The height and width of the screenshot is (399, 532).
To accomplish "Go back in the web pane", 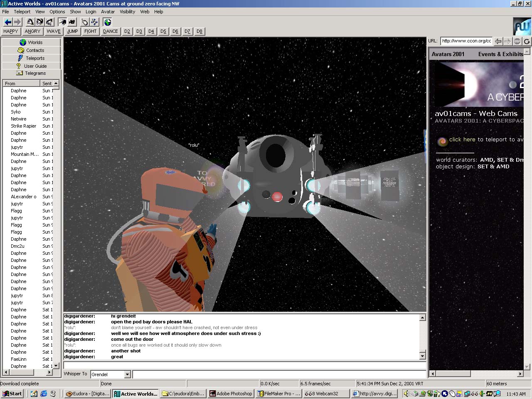I will [x=498, y=41].
